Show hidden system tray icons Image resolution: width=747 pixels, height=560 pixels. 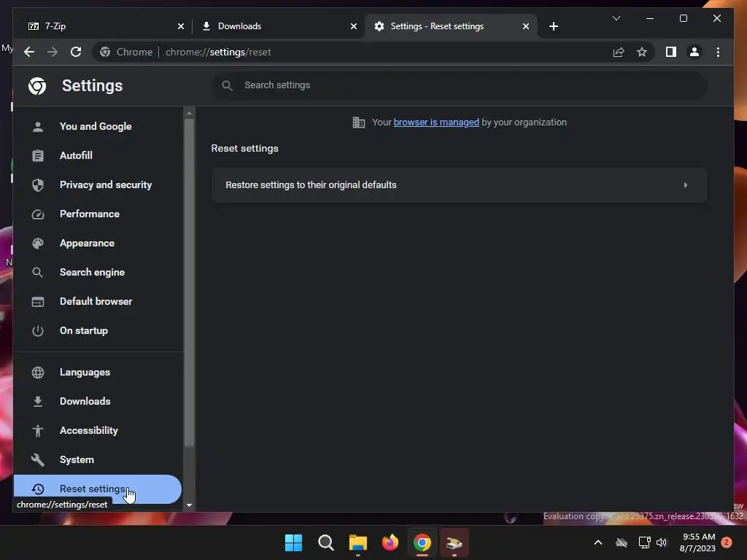point(598,542)
